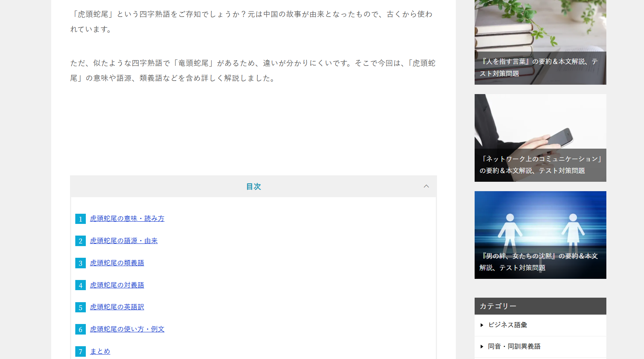The height and width of the screenshot is (359, 644).
Task: Open 虎頭蛇尾の使い方・例文 link
Action: [127, 329]
